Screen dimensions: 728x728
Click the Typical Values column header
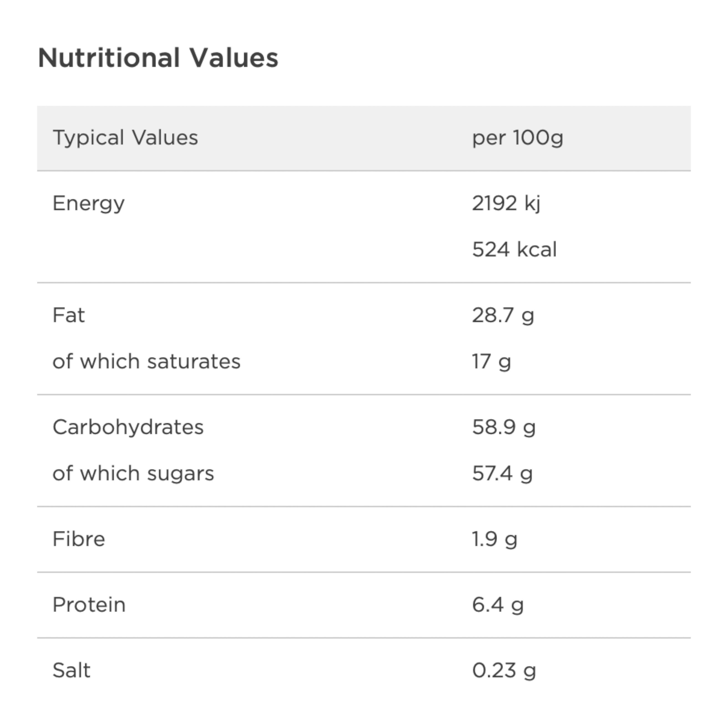coord(126,138)
